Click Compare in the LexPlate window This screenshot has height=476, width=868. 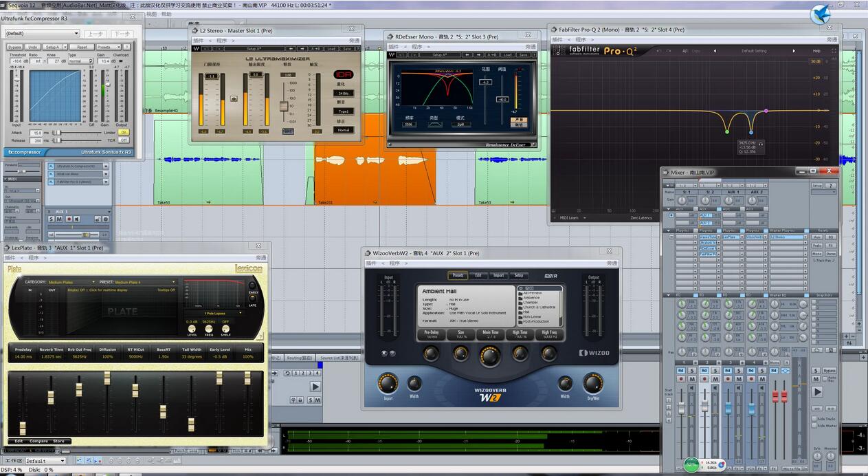coord(38,441)
